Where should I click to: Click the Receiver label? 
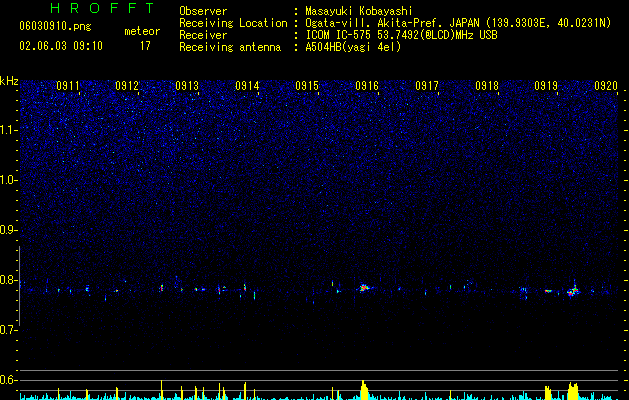click(x=203, y=35)
